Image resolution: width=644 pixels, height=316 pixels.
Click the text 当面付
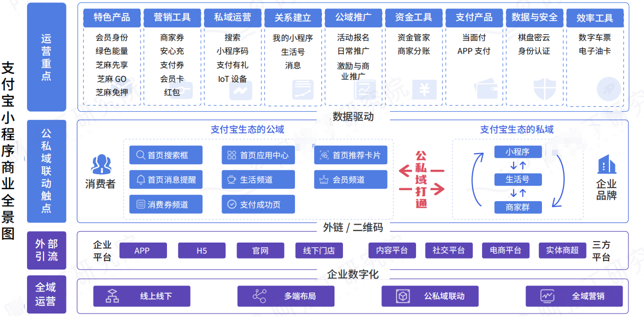(x=474, y=37)
